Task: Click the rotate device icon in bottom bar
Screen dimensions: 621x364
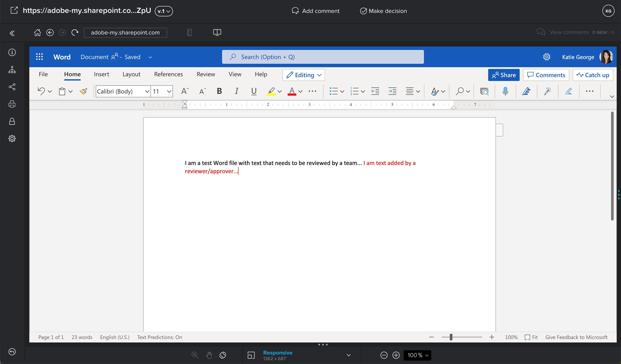Action: click(x=223, y=355)
